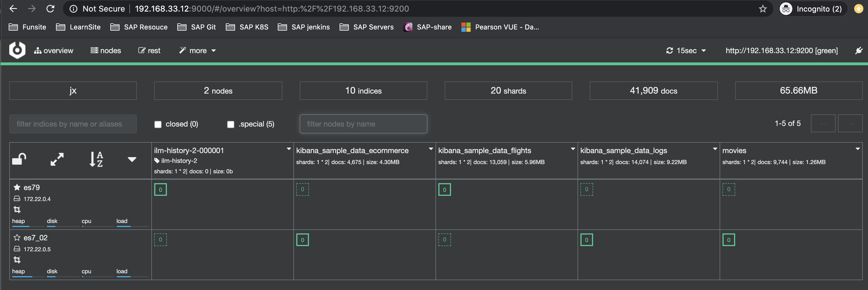Image resolution: width=868 pixels, height=290 pixels.
Task: Click the disk icon beside 172.22.0.5
Action: [17, 249]
